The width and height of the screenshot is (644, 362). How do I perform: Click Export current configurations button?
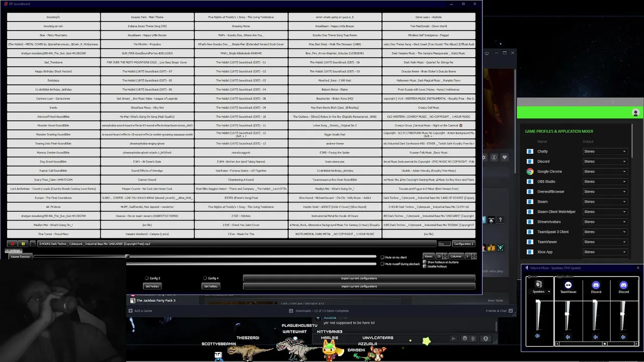click(359, 278)
